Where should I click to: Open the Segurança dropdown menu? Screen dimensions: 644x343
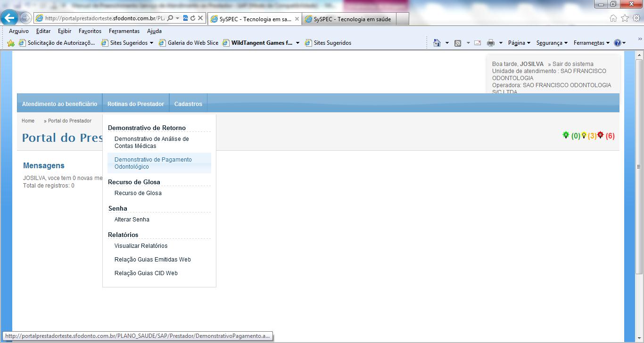[552, 43]
